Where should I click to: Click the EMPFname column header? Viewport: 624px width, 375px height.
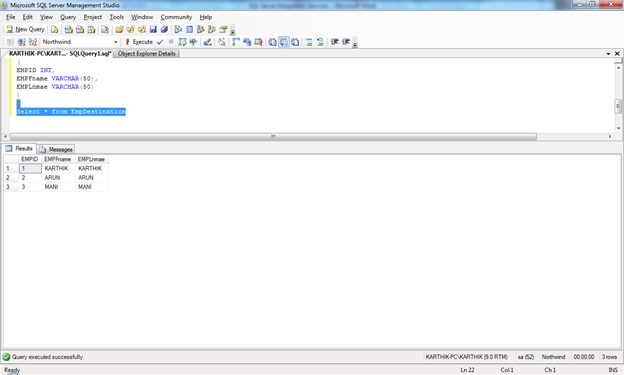click(58, 159)
